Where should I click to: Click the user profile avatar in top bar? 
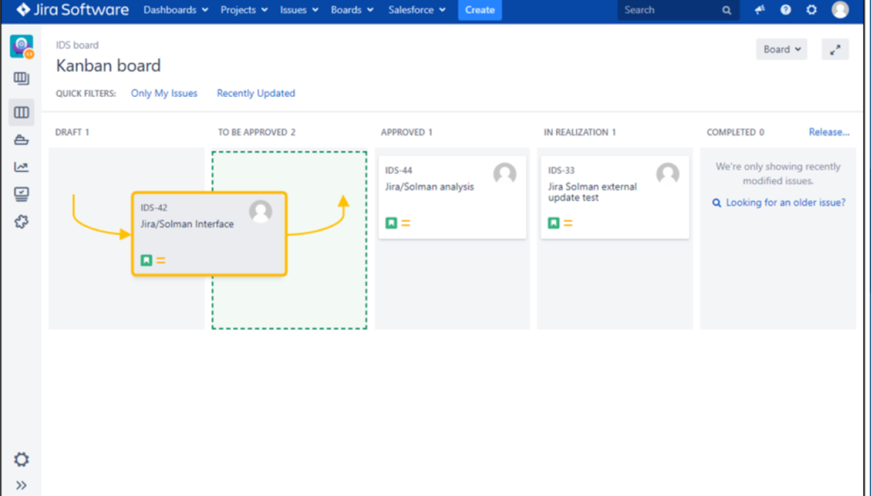(840, 10)
